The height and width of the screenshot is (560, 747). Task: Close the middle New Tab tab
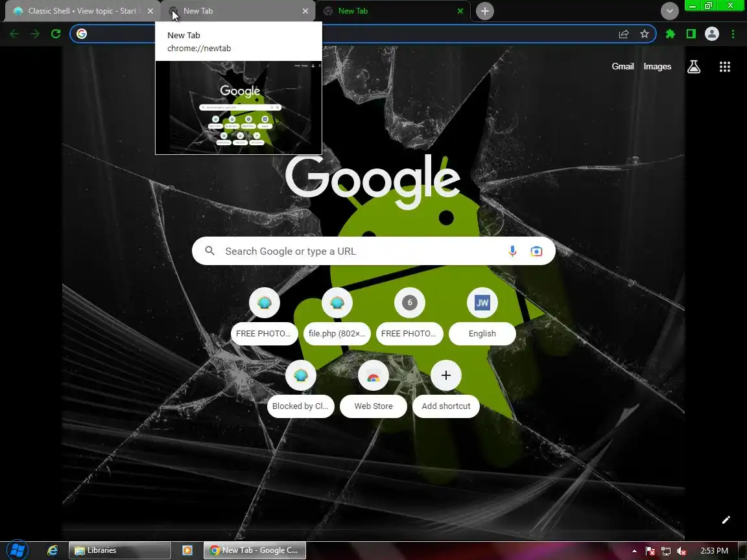pyautogui.click(x=305, y=11)
